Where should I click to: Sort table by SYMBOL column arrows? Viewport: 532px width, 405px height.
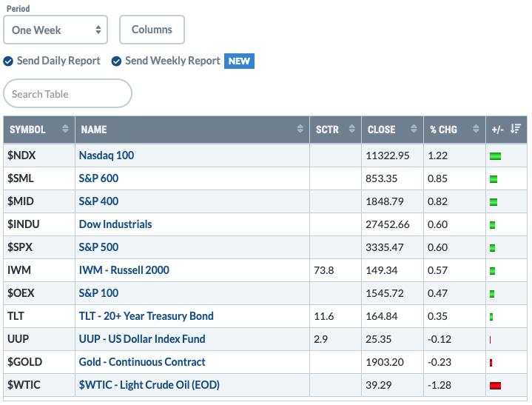[x=65, y=129]
